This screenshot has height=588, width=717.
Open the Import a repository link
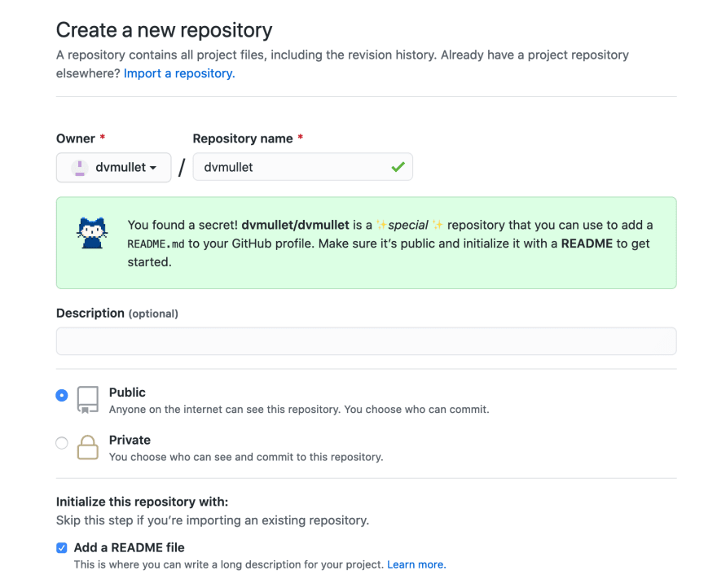(x=179, y=73)
